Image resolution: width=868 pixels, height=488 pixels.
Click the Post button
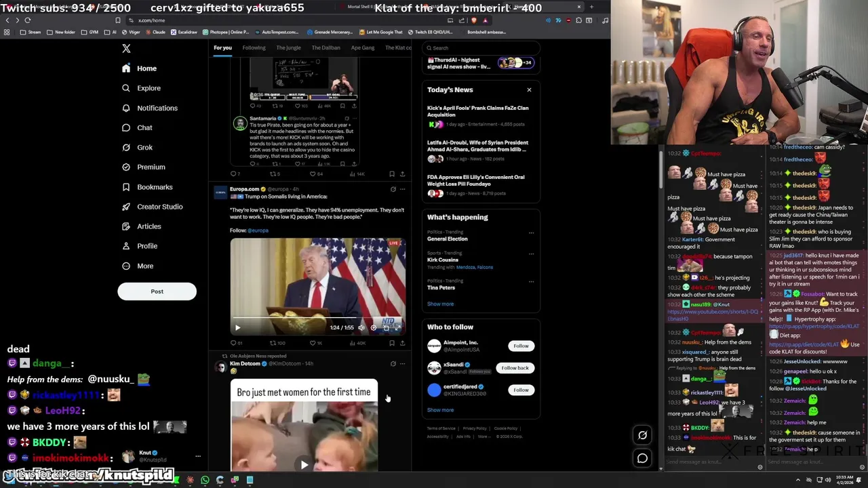click(x=157, y=291)
